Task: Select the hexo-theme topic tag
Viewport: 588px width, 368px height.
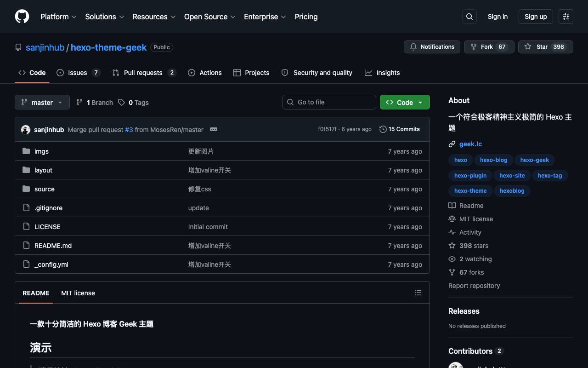Action: [x=470, y=191]
